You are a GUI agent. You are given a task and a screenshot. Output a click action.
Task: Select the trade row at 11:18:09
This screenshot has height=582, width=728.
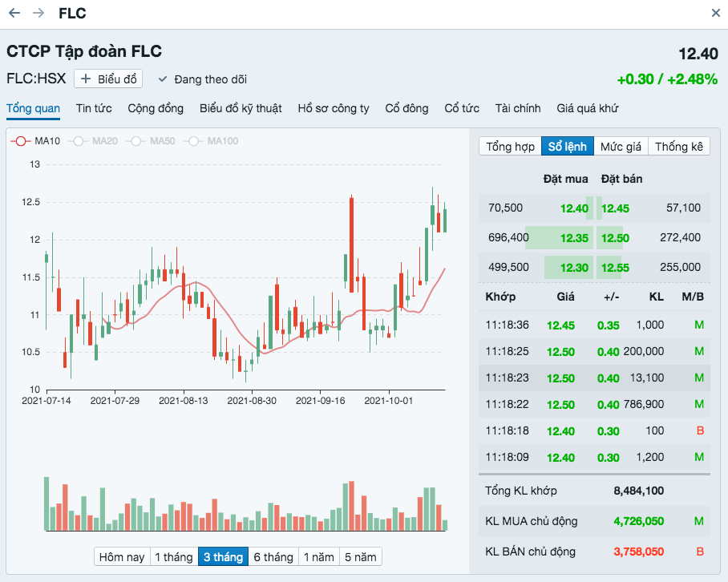[594, 457]
